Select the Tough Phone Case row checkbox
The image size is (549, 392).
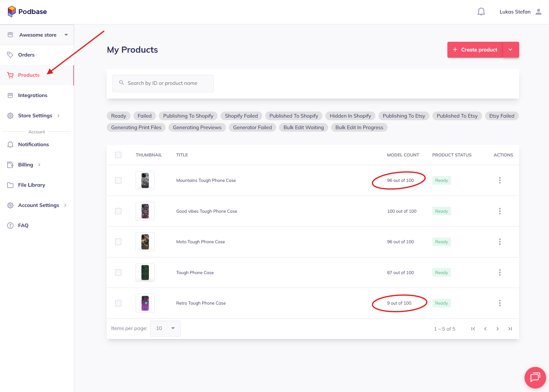coord(118,272)
